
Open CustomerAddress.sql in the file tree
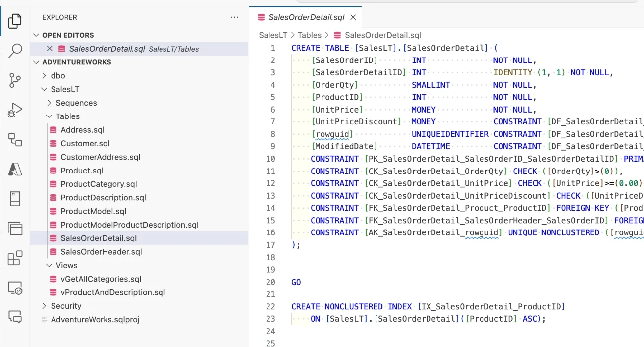pyautogui.click(x=101, y=157)
